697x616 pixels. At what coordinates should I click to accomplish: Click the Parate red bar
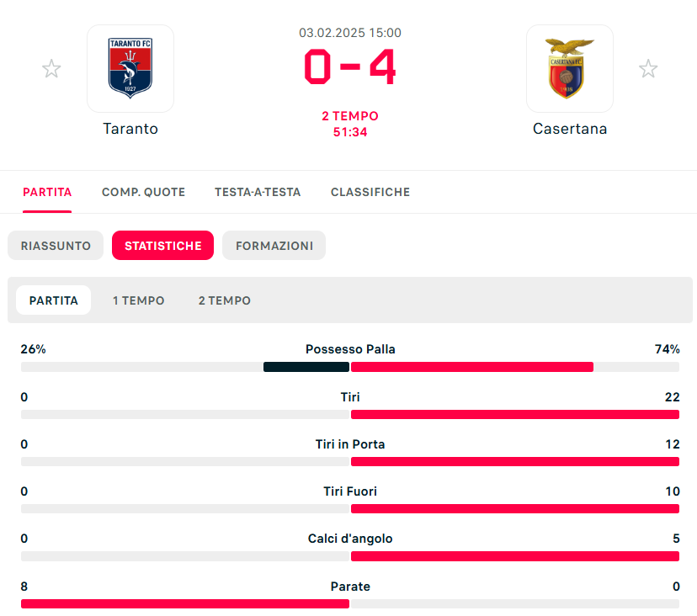pyautogui.click(x=185, y=603)
